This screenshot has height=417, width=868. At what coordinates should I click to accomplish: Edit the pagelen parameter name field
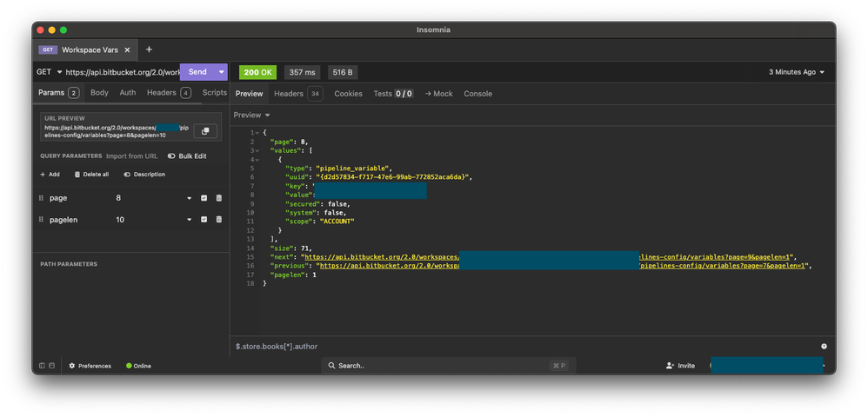(x=79, y=220)
